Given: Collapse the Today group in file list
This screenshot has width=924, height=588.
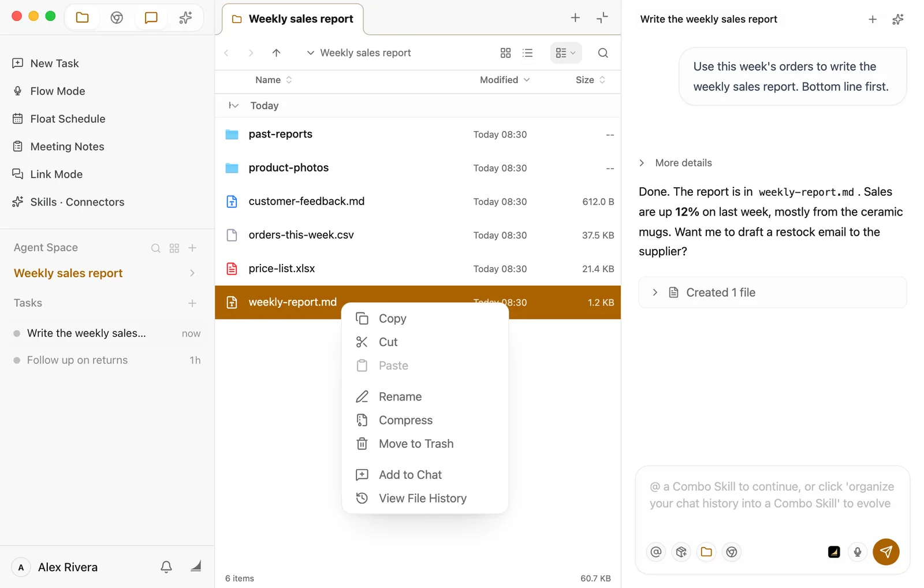Looking at the screenshot, I should point(233,106).
